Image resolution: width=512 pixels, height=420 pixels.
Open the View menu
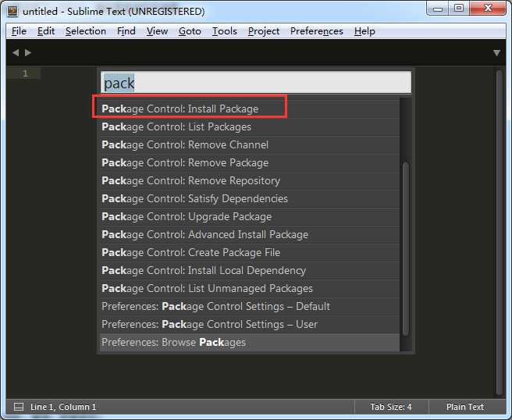coord(157,31)
